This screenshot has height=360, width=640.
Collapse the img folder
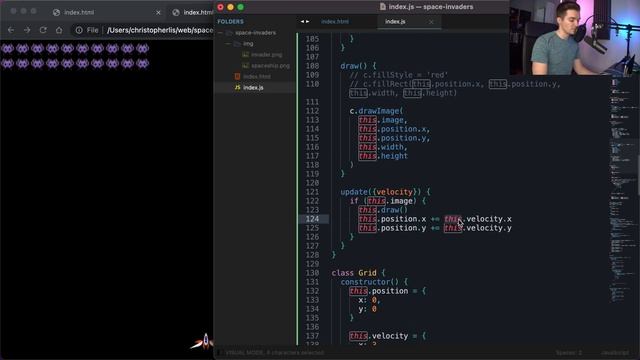point(228,44)
